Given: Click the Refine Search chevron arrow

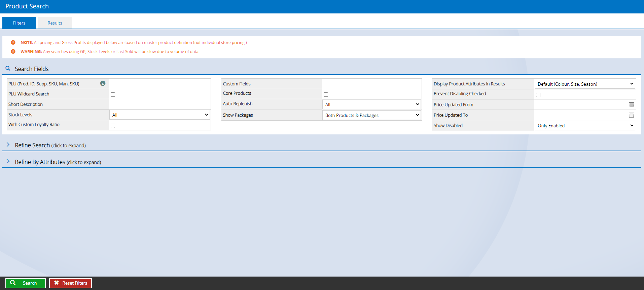Looking at the screenshot, I should click(x=8, y=144).
